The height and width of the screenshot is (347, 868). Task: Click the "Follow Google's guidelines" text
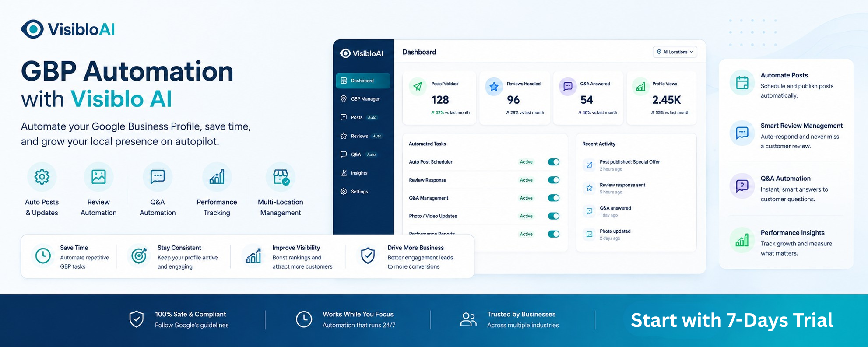tap(192, 325)
